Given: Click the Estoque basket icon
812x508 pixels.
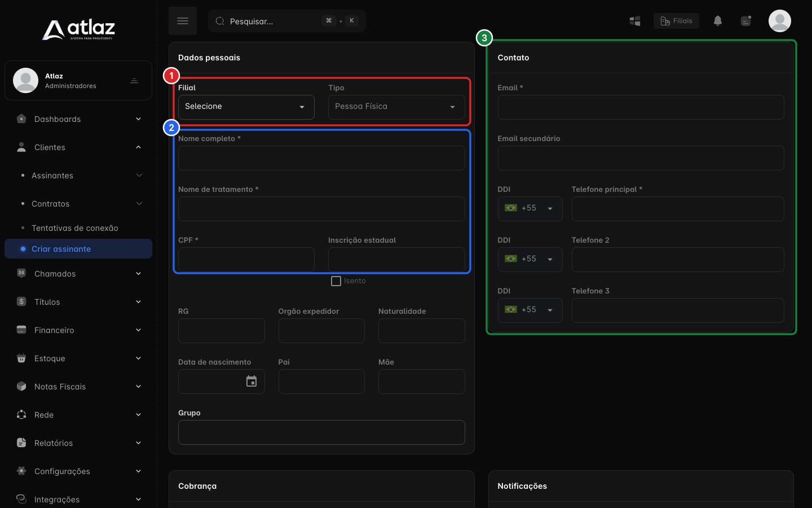Looking at the screenshot, I should click(x=21, y=358).
